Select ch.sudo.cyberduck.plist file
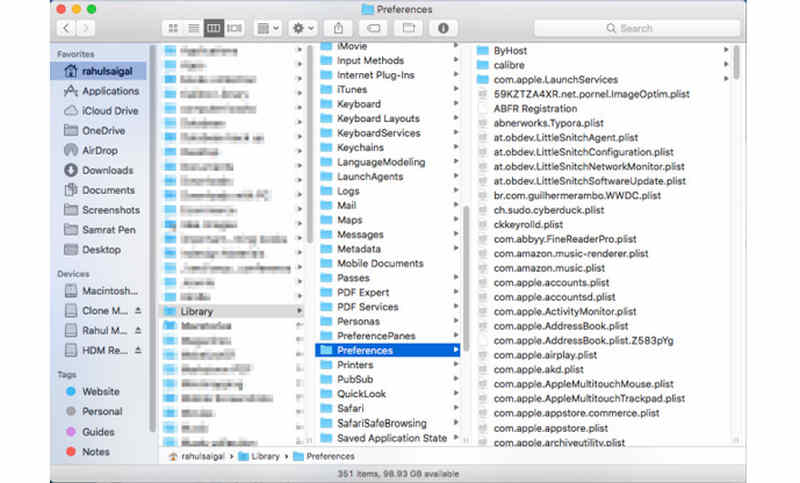The height and width of the screenshot is (483, 800). 548,210
